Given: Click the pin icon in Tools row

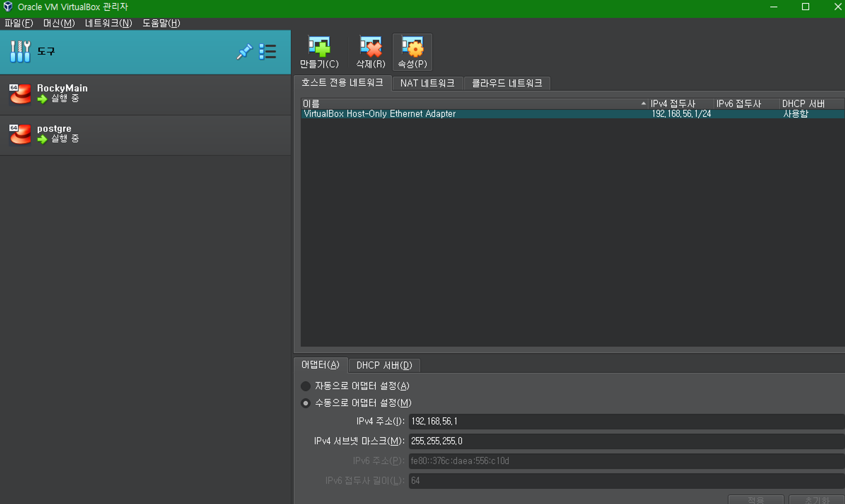Looking at the screenshot, I should coord(244,52).
